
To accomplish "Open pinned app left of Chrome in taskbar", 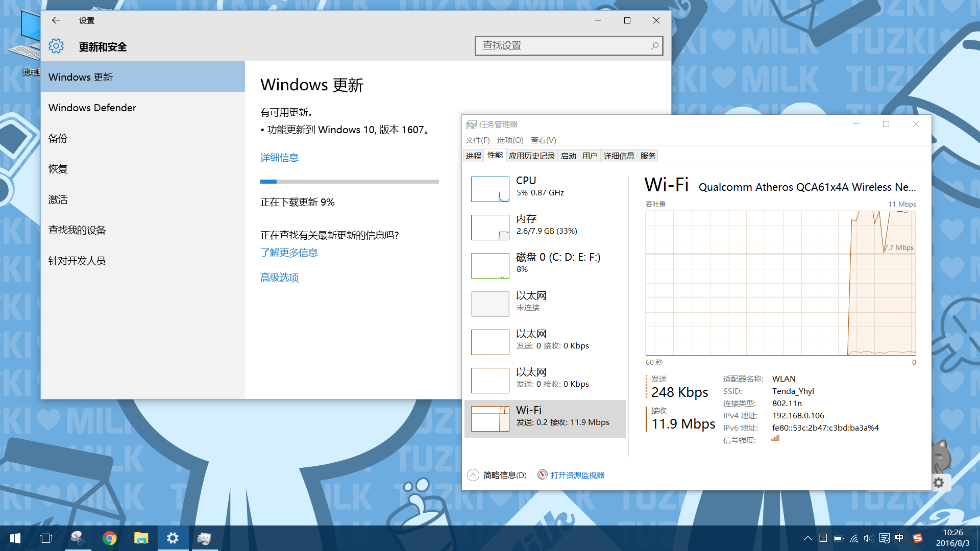I will point(78,538).
